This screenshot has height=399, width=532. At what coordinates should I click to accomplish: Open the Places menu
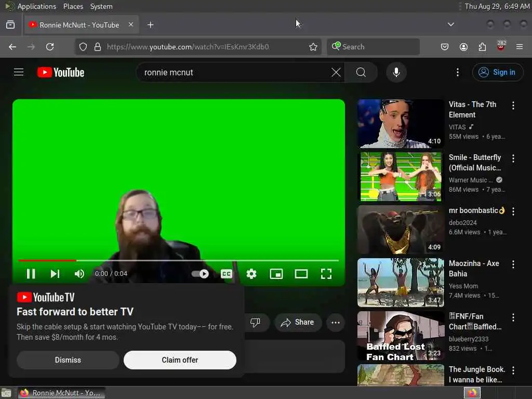[73, 6]
